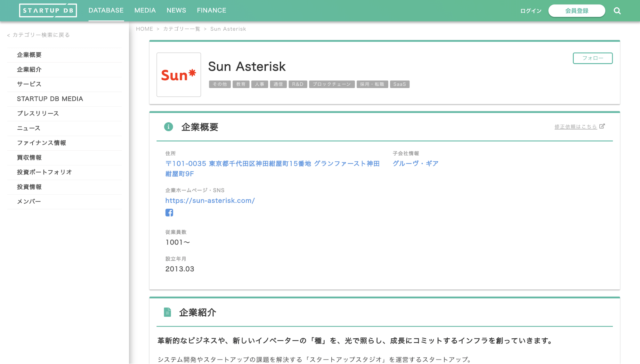
Task: Select the FINANCE menu item
Action: pyautogui.click(x=211, y=10)
